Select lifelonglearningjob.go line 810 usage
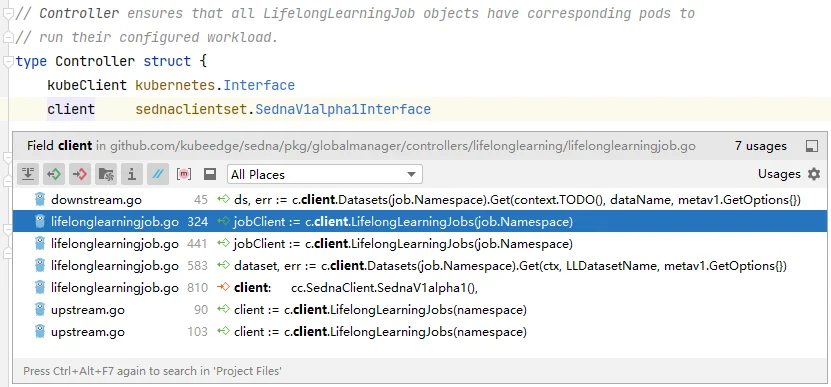The width and height of the screenshot is (831, 387). point(420,288)
